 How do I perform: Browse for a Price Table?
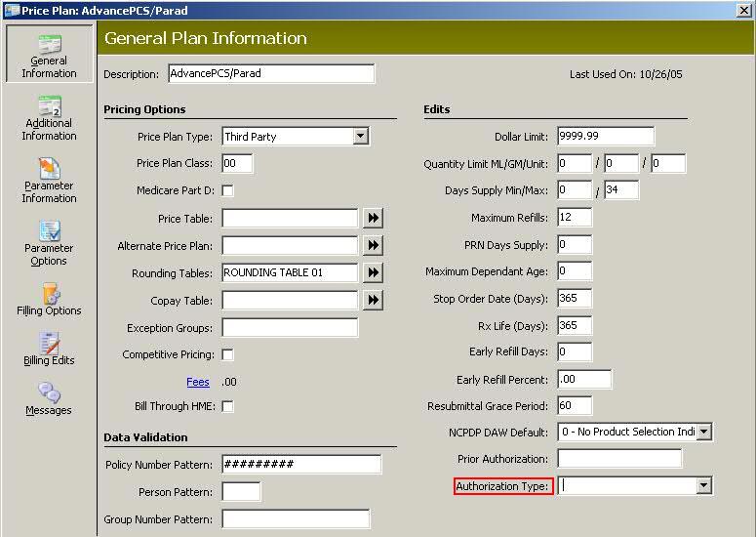(x=373, y=218)
